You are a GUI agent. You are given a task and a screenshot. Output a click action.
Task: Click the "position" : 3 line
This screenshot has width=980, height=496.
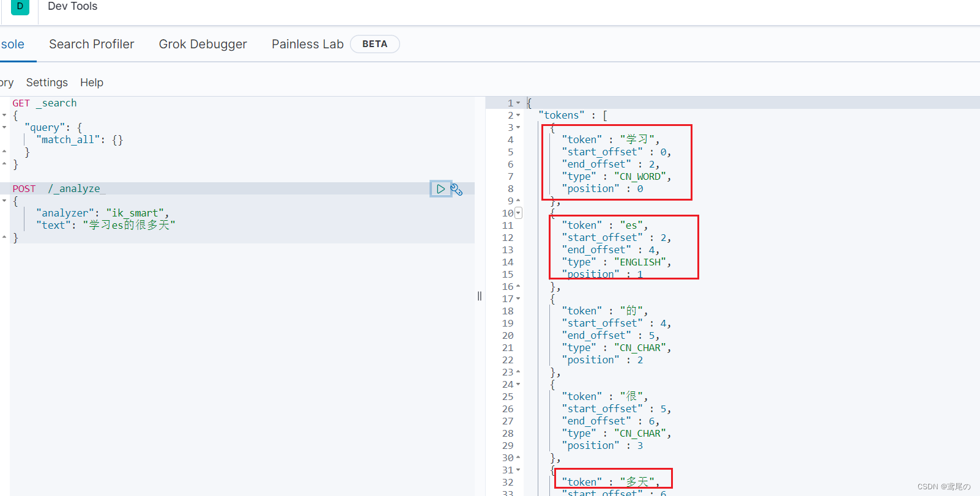click(603, 445)
